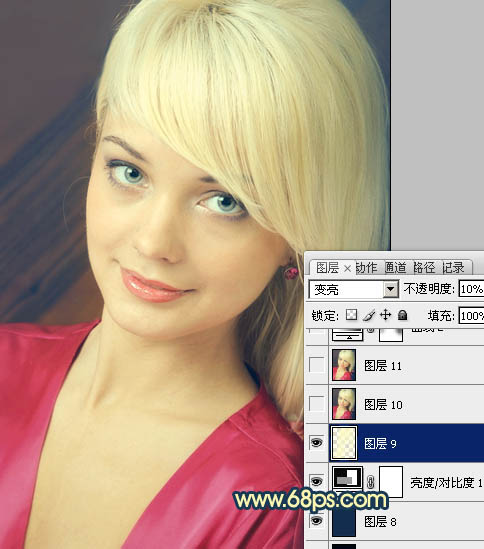Image resolution: width=484 pixels, height=549 pixels.
Task: Click the opacity field showing 10%
Action: [471, 289]
